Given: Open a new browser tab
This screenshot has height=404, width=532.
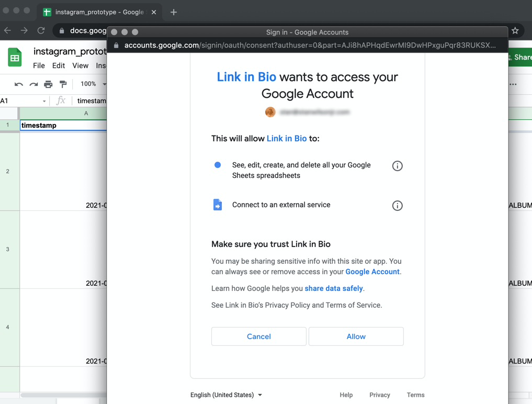Looking at the screenshot, I should pyautogui.click(x=174, y=12).
